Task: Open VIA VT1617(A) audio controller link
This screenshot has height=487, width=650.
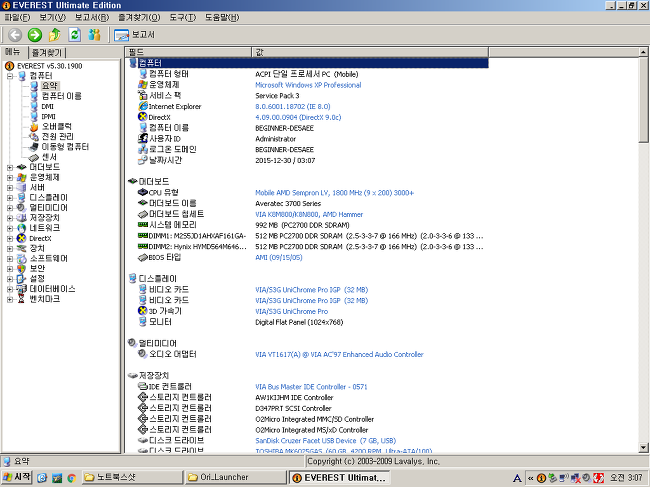Action: coord(339,354)
